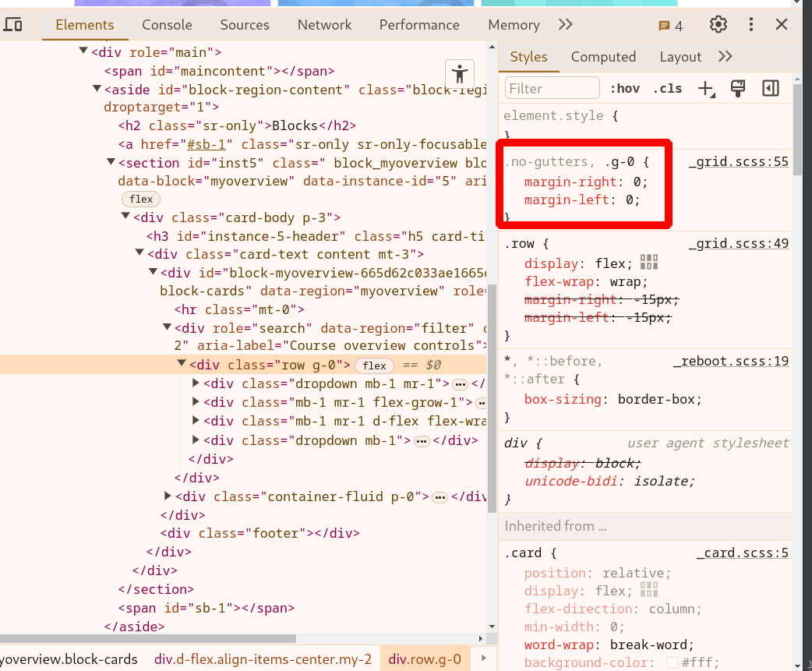812x671 pixels.
Task: Collapse the div role="main" node
Action: click(83, 51)
